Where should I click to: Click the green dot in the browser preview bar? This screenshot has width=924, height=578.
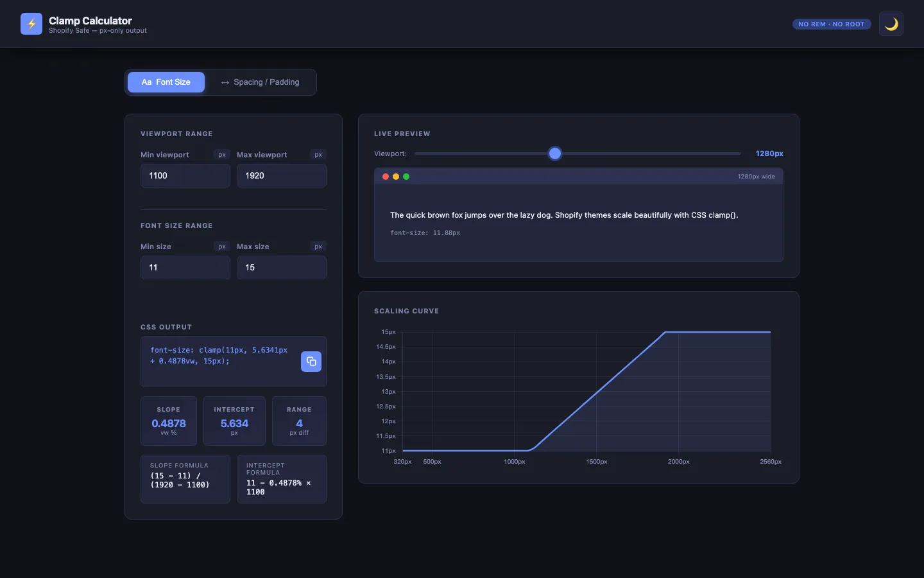point(407,176)
